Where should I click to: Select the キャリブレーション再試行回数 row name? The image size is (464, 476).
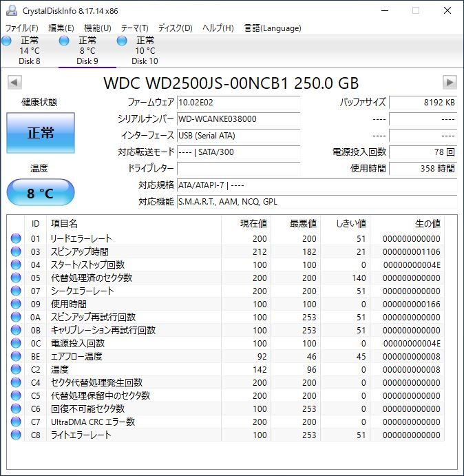pos(103,330)
